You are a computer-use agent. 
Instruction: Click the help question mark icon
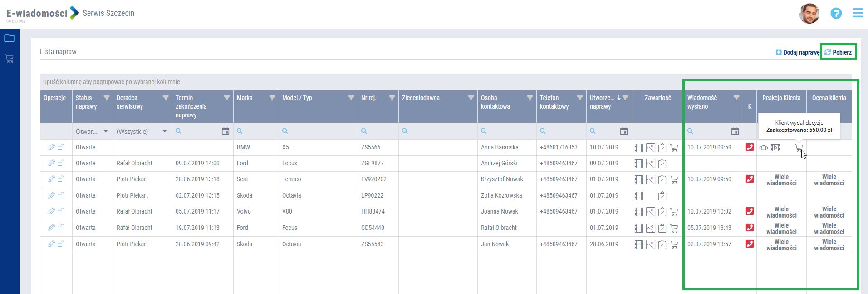pyautogui.click(x=836, y=13)
